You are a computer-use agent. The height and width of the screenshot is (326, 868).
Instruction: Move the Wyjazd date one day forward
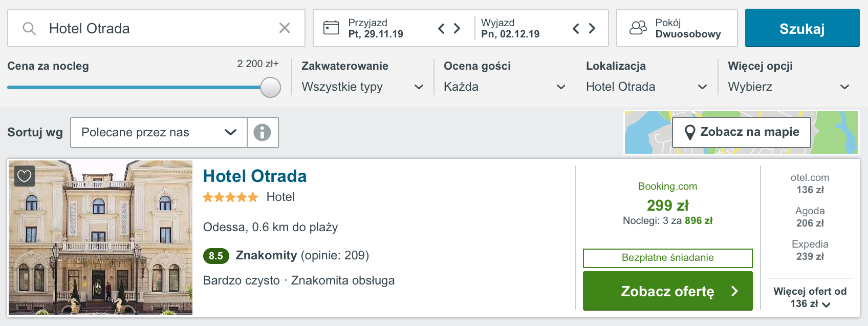pos(592,28)
